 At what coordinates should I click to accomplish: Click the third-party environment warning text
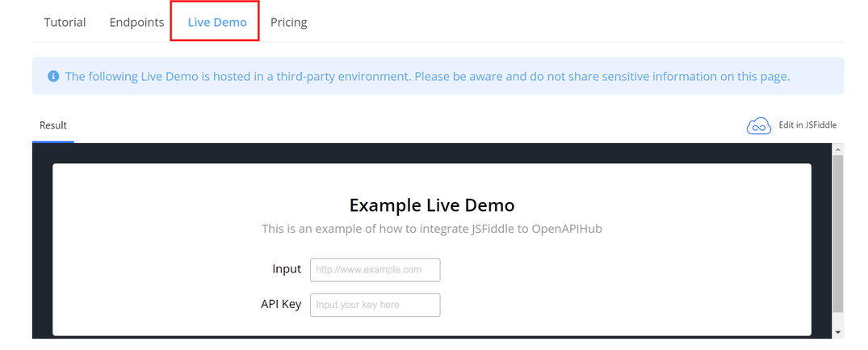point(426,76)
